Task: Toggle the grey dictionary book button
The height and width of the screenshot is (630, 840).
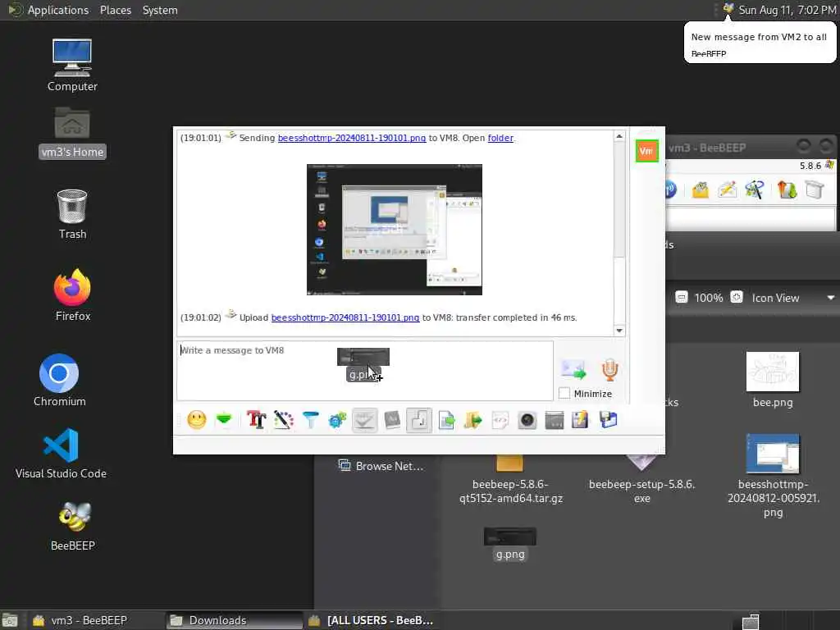Action: [392, 420]
